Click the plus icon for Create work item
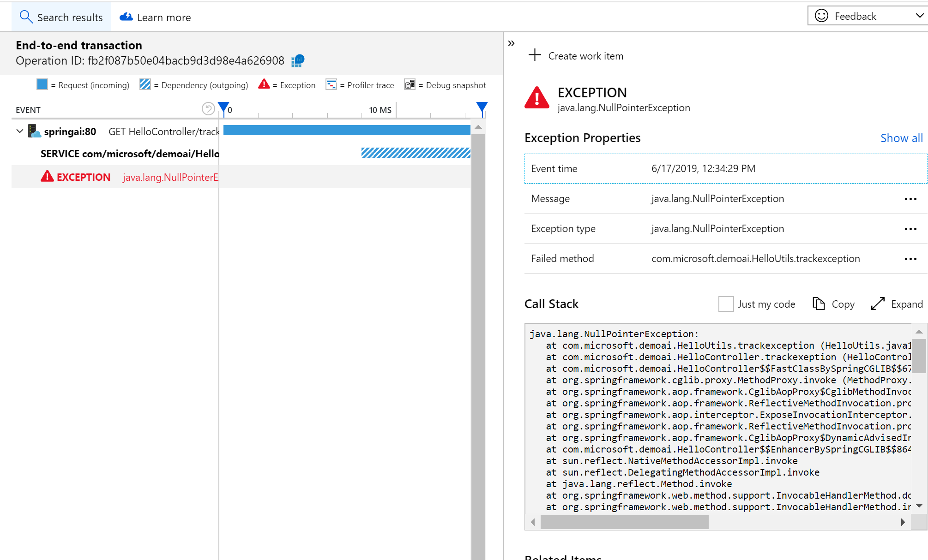The height and width of the screenshot is (560, 928). 535,55
